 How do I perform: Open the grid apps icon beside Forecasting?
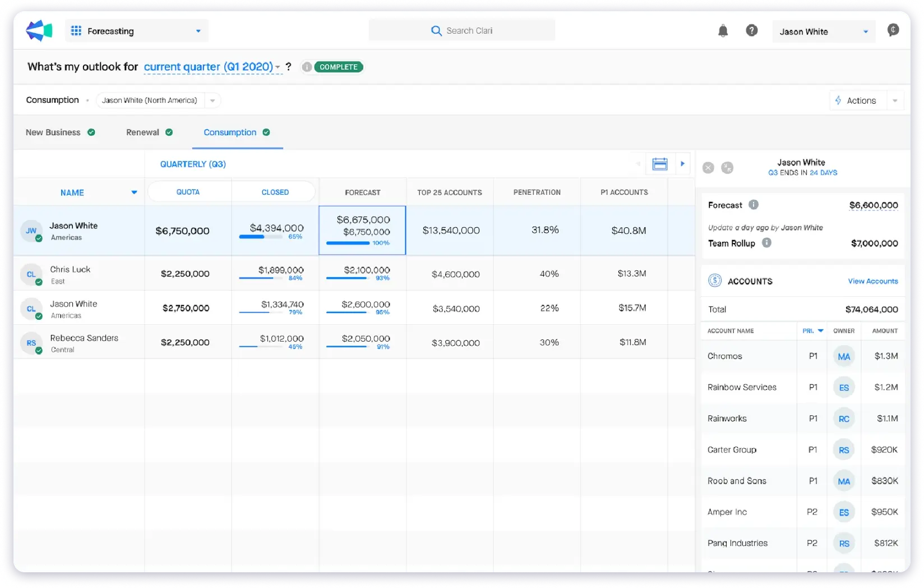76,30
